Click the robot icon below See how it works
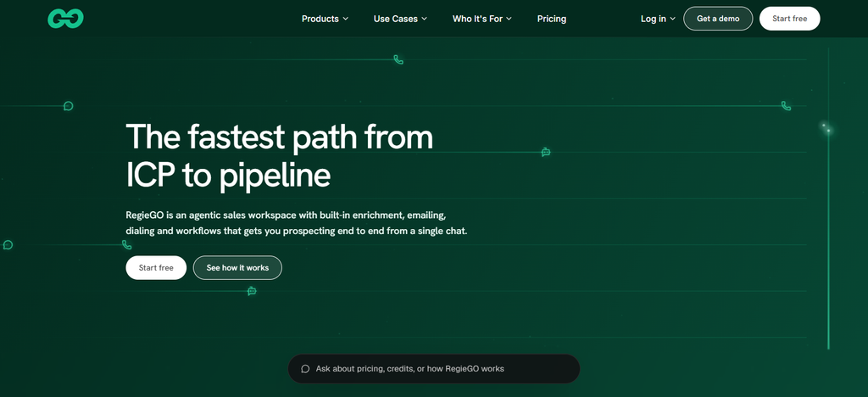 (x=252, y=291)
